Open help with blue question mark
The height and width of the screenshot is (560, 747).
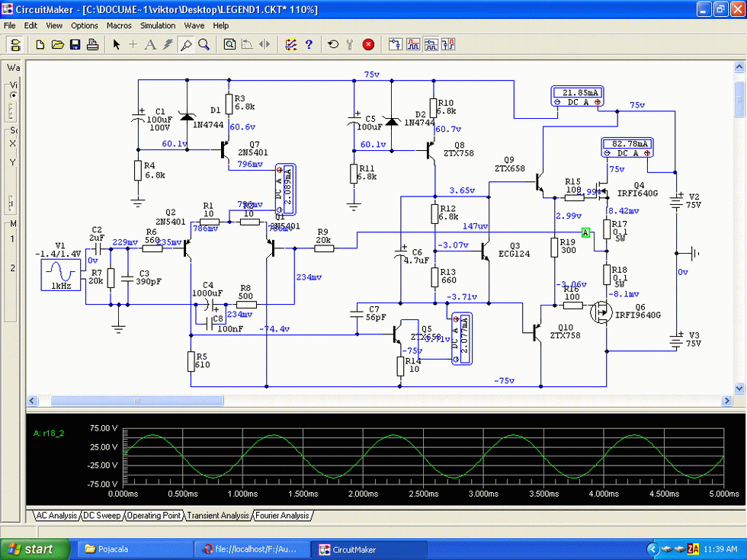click(x=309, y=45)
